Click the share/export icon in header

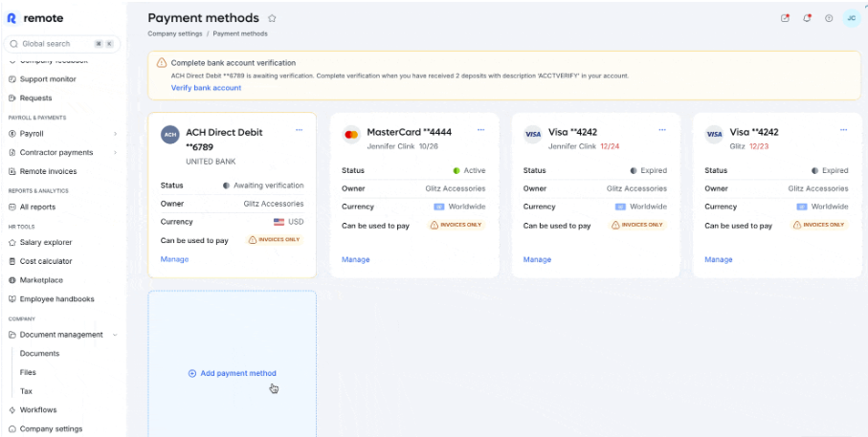pyautogui.click(x=785, y=18)
